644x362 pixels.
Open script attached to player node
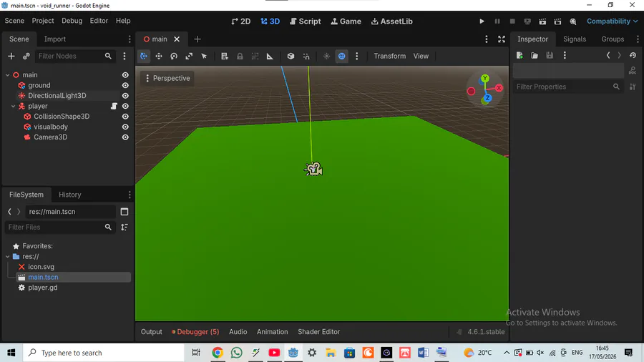point(114,106)
